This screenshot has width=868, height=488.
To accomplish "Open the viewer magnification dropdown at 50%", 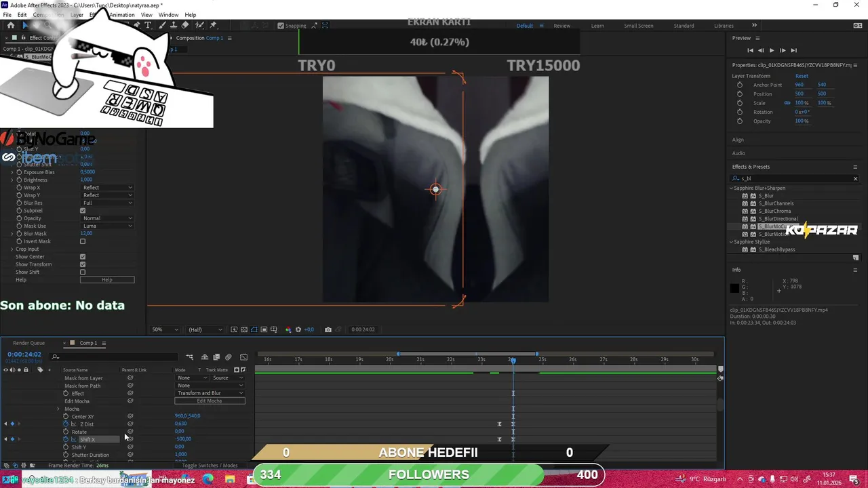I will click(x=165, y=329).
